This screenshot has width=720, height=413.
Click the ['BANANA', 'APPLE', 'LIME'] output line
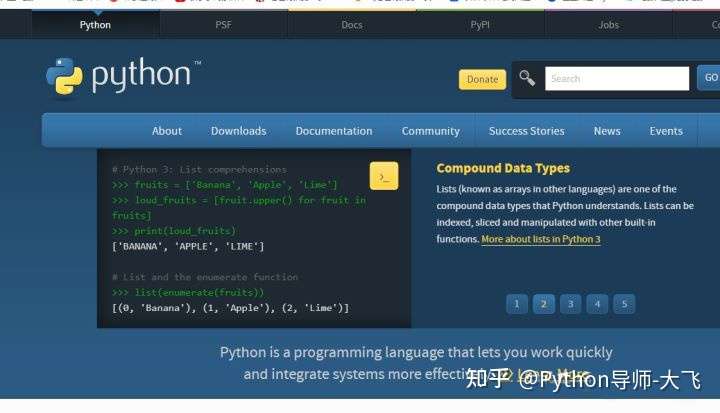click(x=188, y=247)
